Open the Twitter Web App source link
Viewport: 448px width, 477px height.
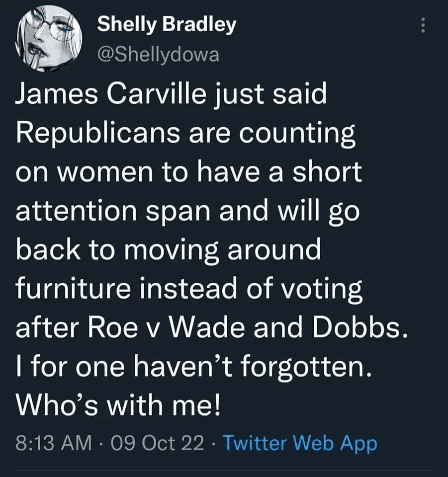pos(299,443)
